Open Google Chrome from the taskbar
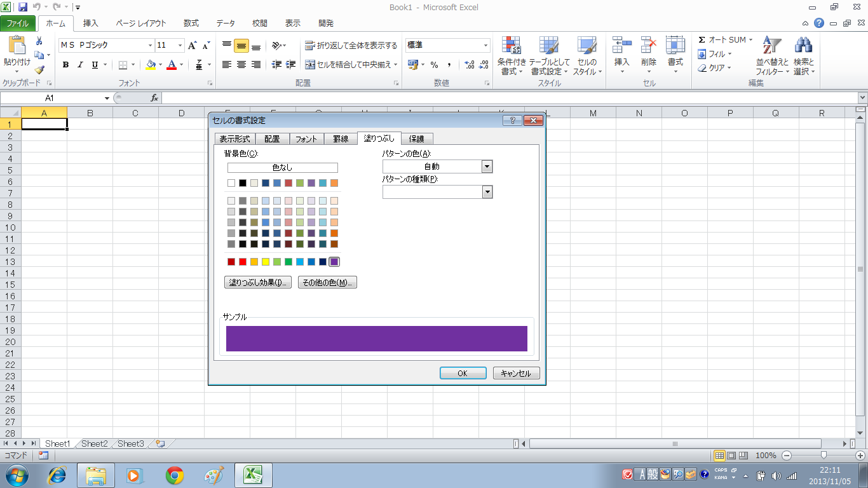Image resolution: width=868 pixels, height=488 pixels. (175, 475)
